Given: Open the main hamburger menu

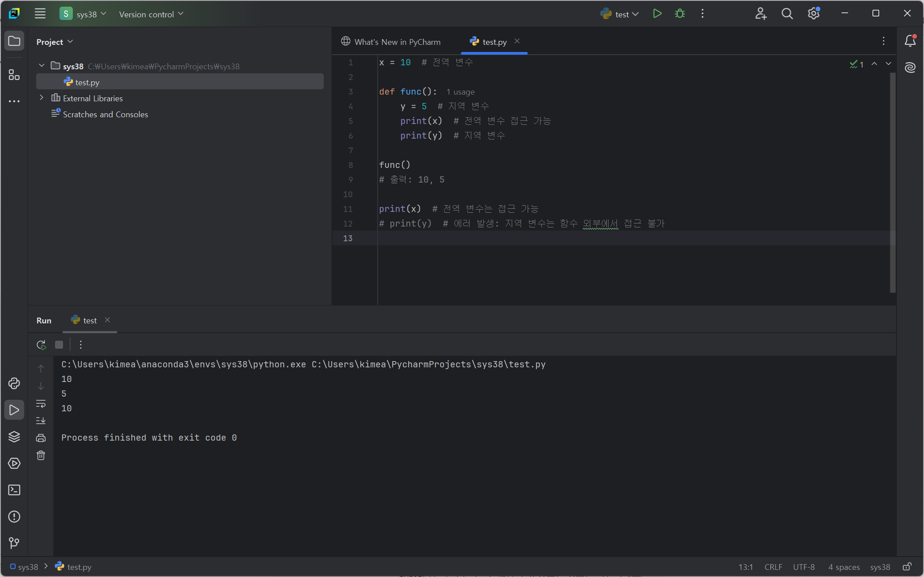Looking at the screenshot, I should click(40, 14).
